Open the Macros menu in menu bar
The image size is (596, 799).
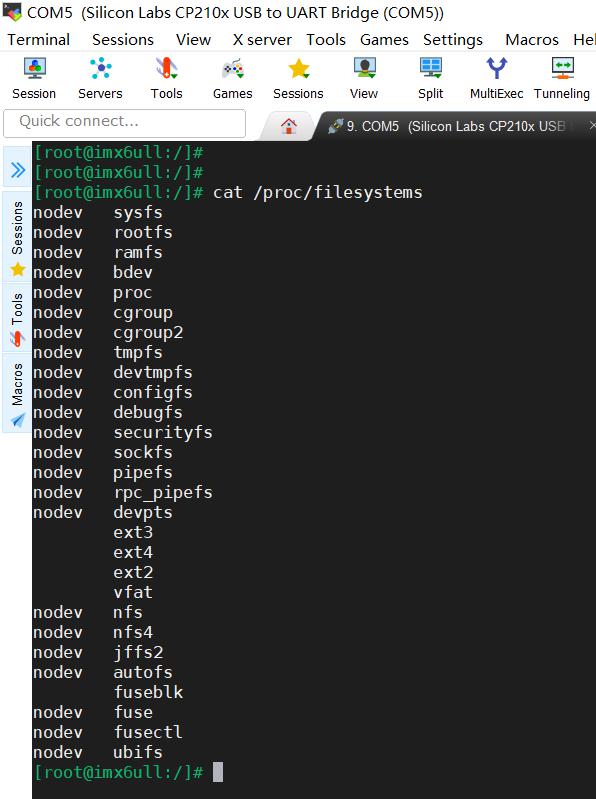click(x=532, y=40)
